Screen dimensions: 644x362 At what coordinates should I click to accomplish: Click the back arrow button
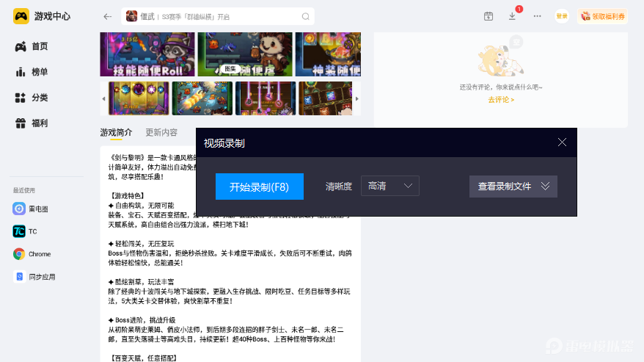tap(108, 16)
